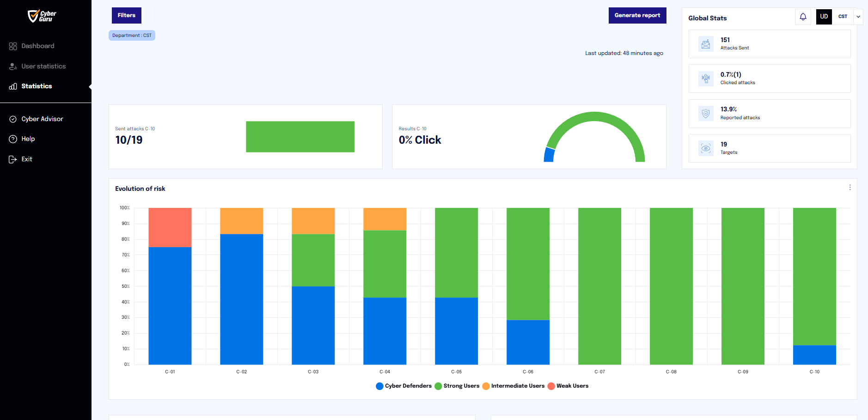The image size is (868, 420).
Task: Click the UD user avatar
Action: coord(824,17)
